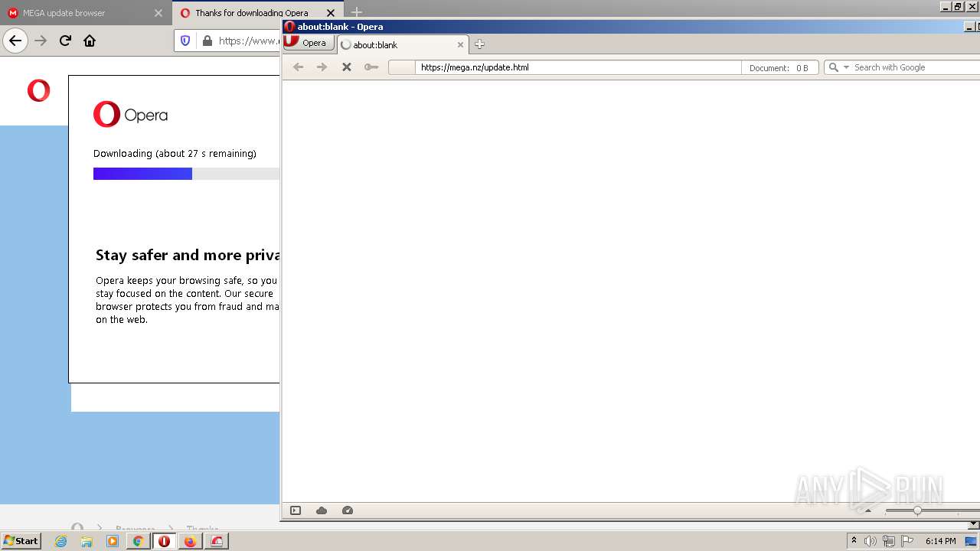Stop loading the Opera page
The height and width of the screenshot is (551, 980).
346,67
